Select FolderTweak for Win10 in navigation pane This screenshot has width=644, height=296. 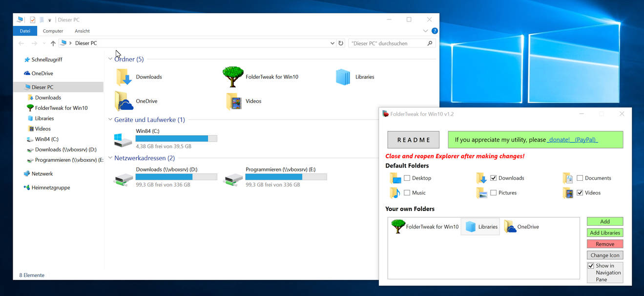[x=61, y=108]
